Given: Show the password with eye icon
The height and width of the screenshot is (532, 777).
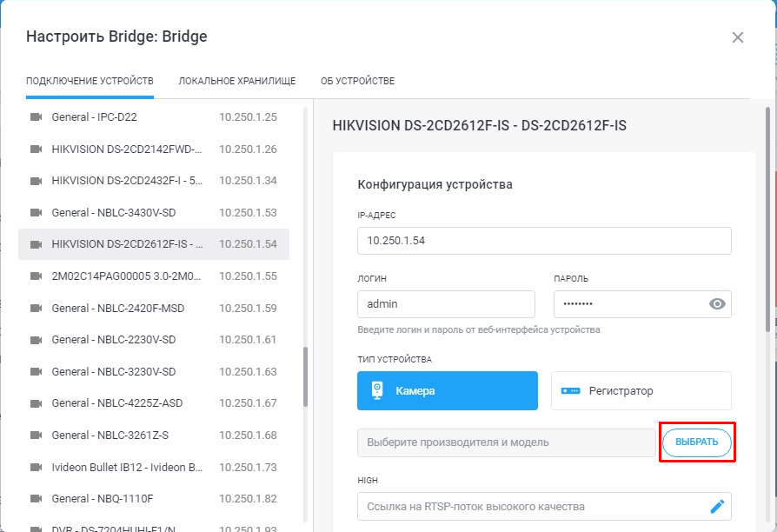Looking at the screenshot, I should [717, 304].
